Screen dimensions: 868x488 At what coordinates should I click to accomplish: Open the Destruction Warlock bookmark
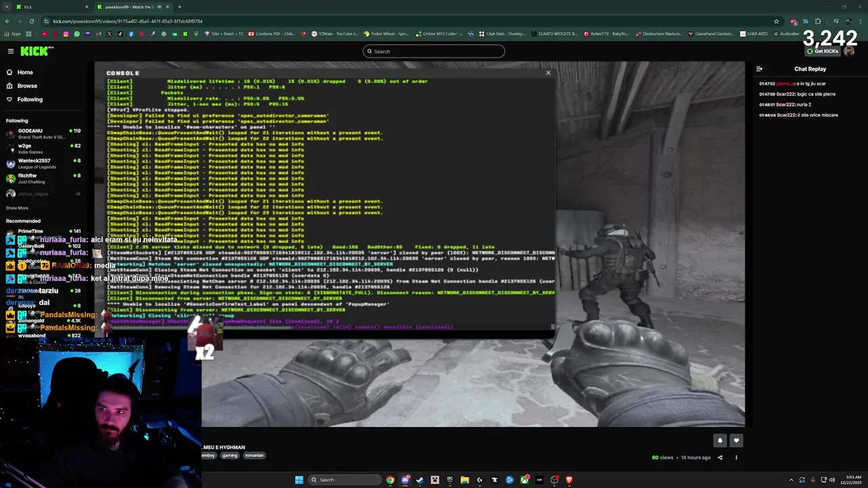tap(658, 33)
